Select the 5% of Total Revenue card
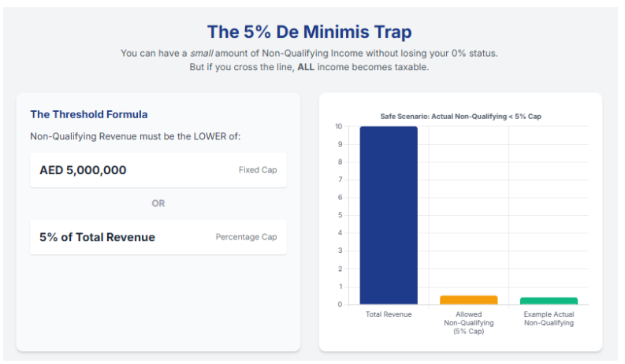Image resolution: width=625 pixels, height=364 pixels. pyautogui.click(x=158, y=237)
